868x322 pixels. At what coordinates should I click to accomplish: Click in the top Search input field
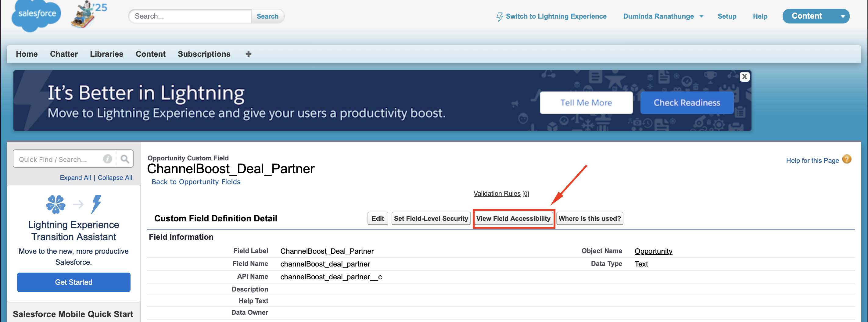pos(190,16)
